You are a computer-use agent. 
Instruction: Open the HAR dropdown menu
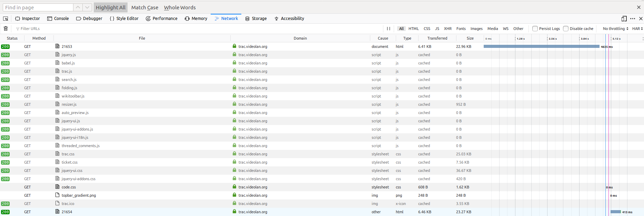[637, 29]
